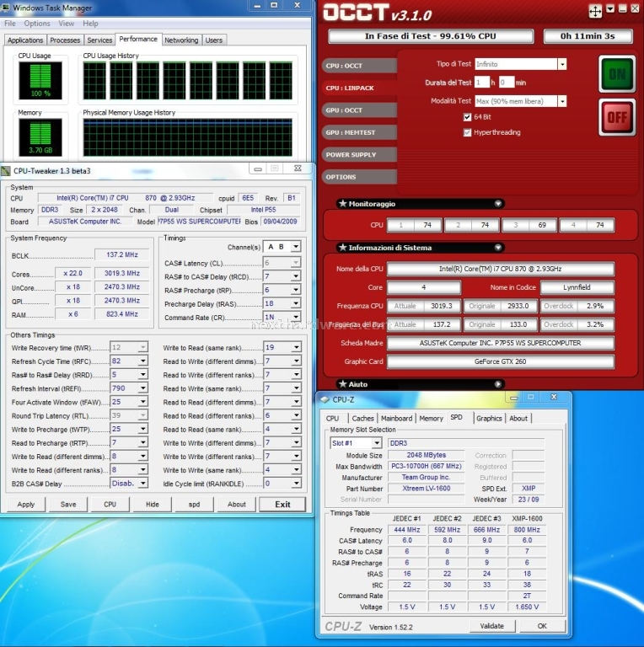Click the Windows Task Manager title icon
This screenshot has height=647, width=644.
pos(6,7)
